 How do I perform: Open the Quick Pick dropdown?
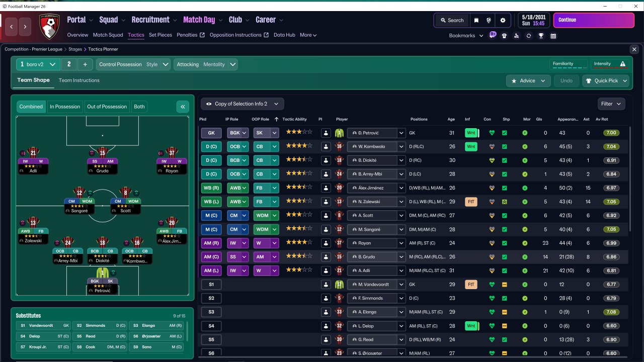(606, 81)
